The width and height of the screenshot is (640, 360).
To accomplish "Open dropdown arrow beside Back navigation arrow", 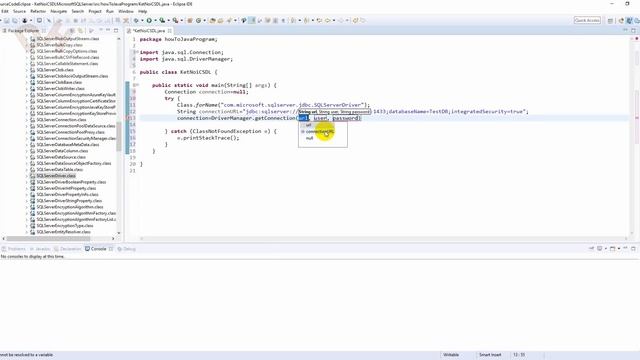I will pos(333,20).
